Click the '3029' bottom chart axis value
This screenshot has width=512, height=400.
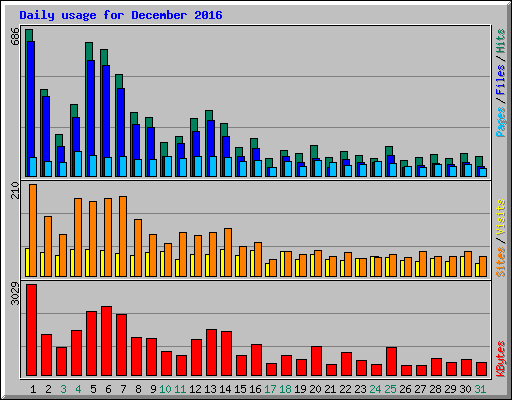click(15, 294)
